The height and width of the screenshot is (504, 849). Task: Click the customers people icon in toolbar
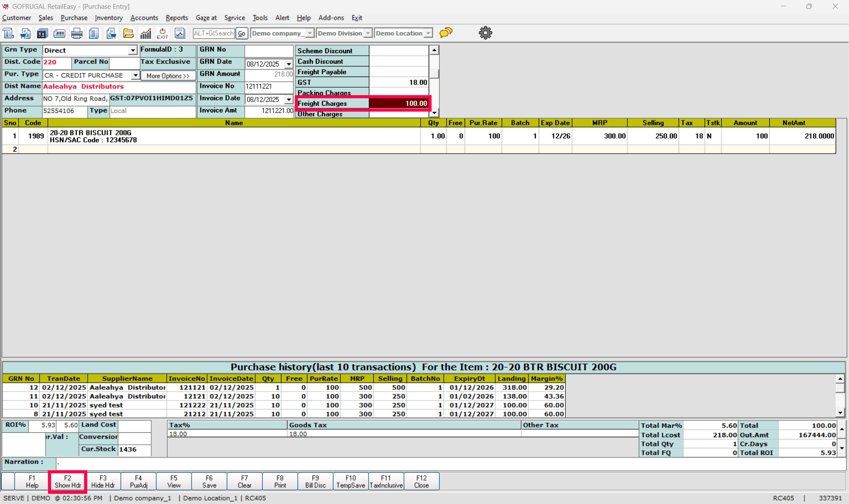point(42,33)
